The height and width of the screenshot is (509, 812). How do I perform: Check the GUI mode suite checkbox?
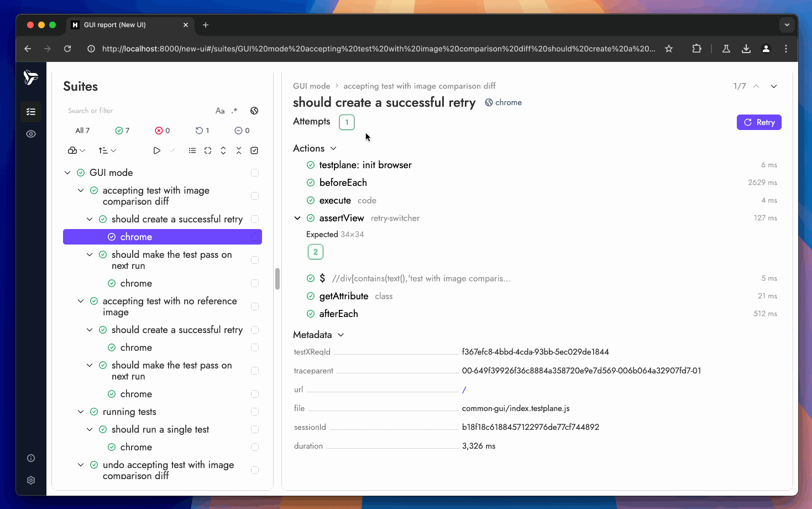[255, 173]
